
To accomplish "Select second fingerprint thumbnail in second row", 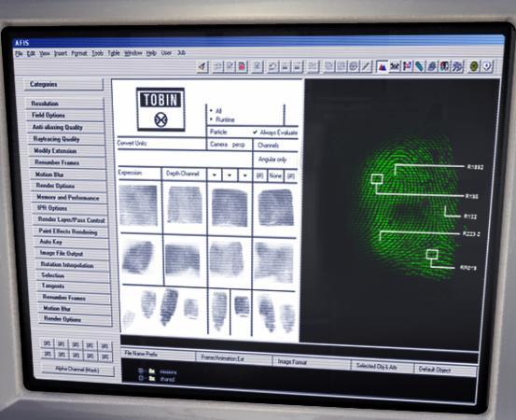I will pos(183,259).
